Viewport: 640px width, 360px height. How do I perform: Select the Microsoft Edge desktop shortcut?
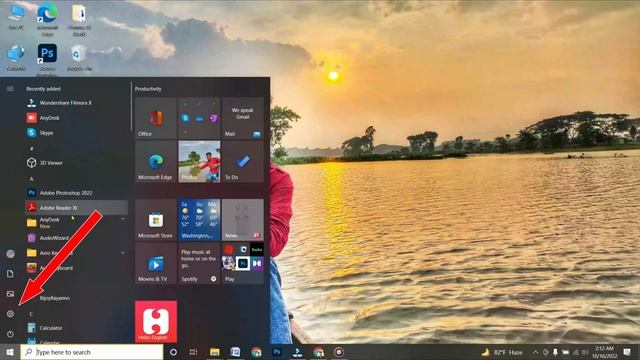click(47, 20)
